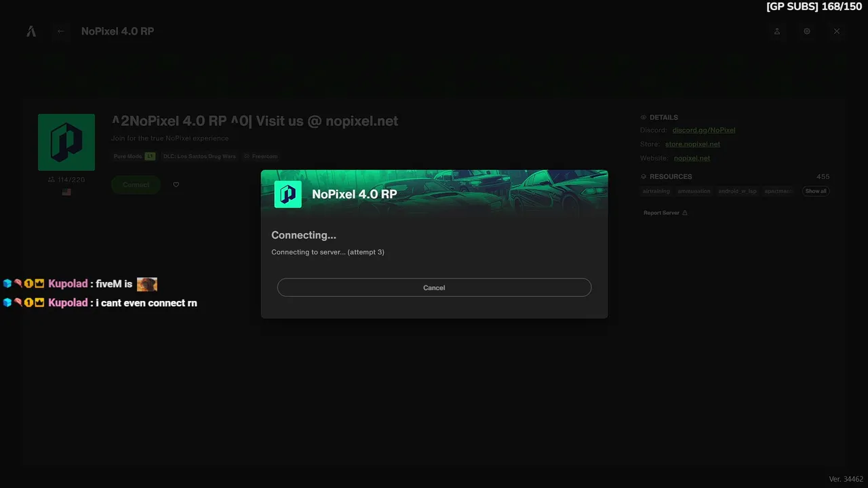Click the 114/220 player count
The image size is (868, 488).
(66, 180)
